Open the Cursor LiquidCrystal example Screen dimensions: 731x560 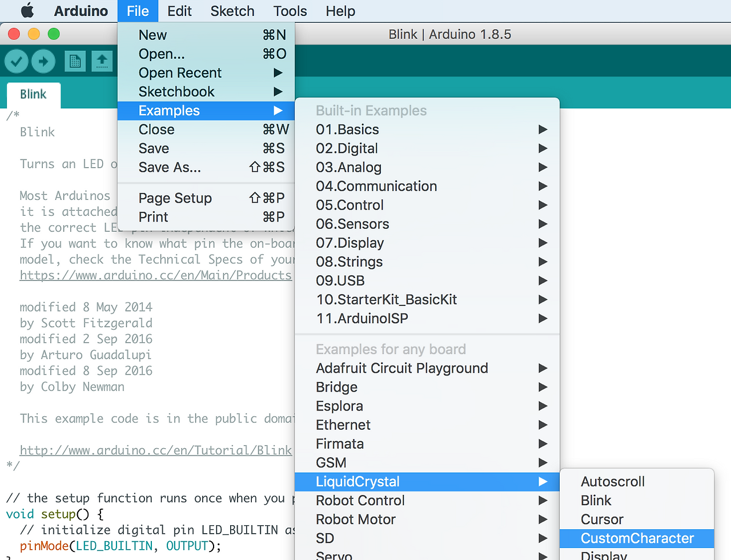tap(637, 519)
